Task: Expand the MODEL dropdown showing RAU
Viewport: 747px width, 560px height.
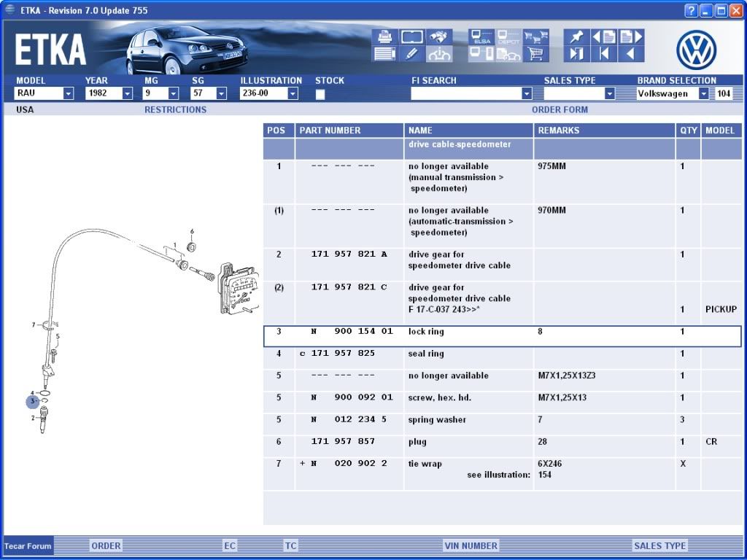Action: (x=68, y=94)
